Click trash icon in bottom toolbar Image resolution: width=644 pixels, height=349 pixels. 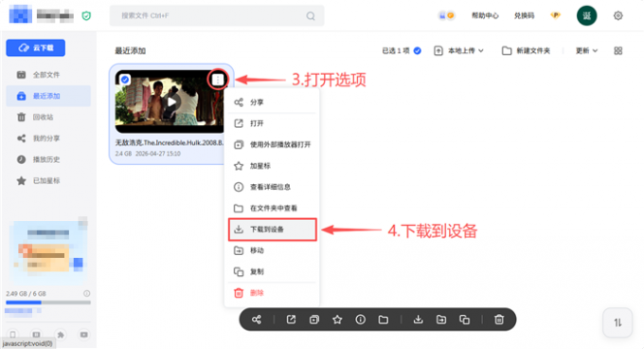[x=499, y=320]
